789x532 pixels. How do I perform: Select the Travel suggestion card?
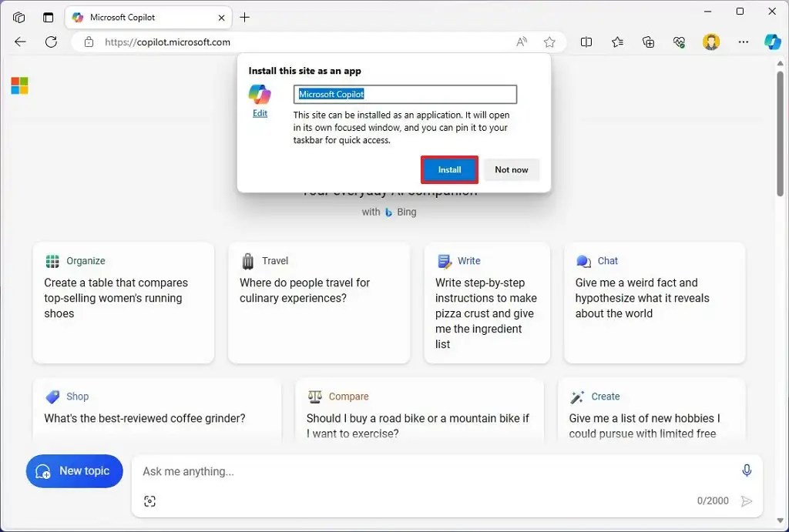point(319,303)
